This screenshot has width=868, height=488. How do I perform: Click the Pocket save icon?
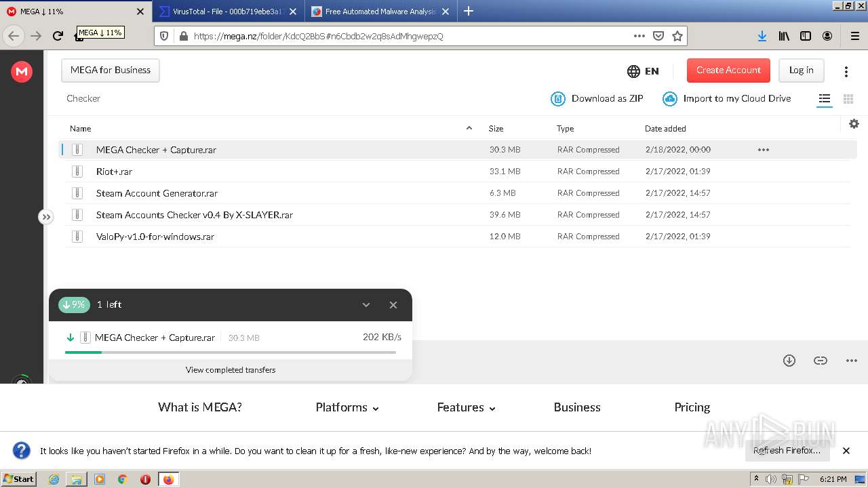(658, 36)
